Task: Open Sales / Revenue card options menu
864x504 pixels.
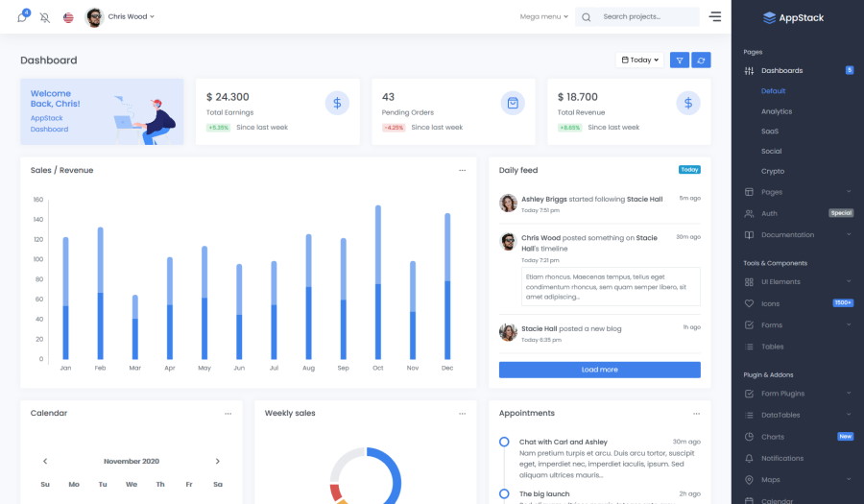Action: pyautogui.click(x=462, y=170)
